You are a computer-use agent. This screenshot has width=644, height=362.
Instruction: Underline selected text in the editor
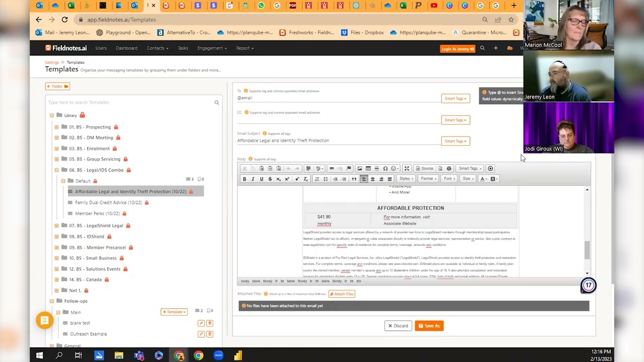[x=262, y=179]
